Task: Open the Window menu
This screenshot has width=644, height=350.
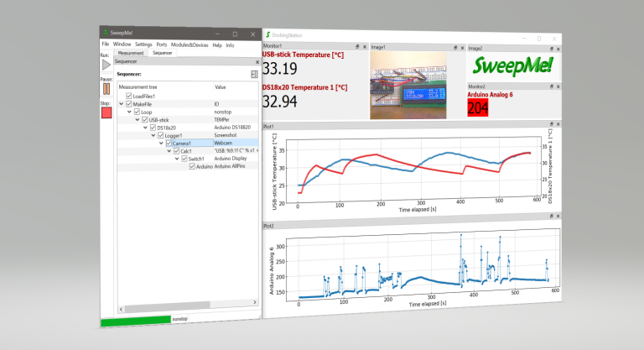Action: tap(122, 44)
